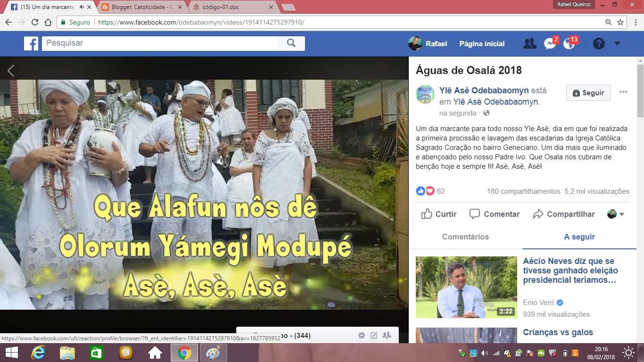Switch to the A seguir tab
The height and width of the screenshot is (362, 644).
579,237
